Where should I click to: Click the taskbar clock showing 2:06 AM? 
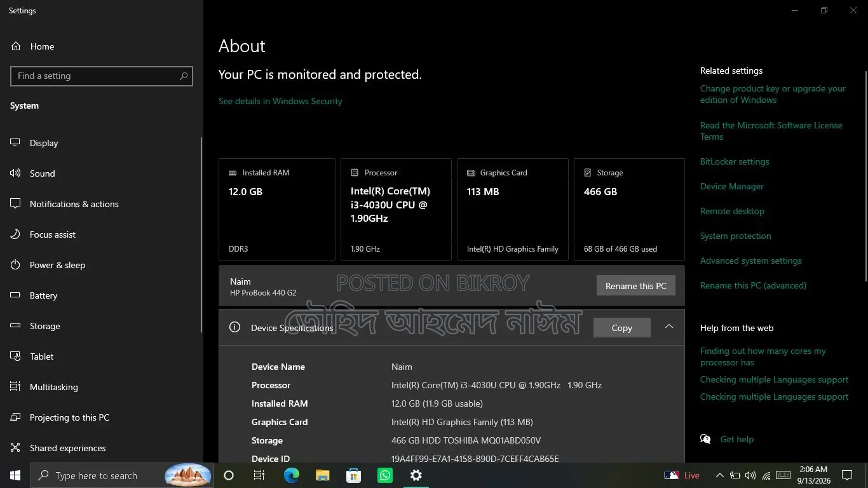click(813, 475)
